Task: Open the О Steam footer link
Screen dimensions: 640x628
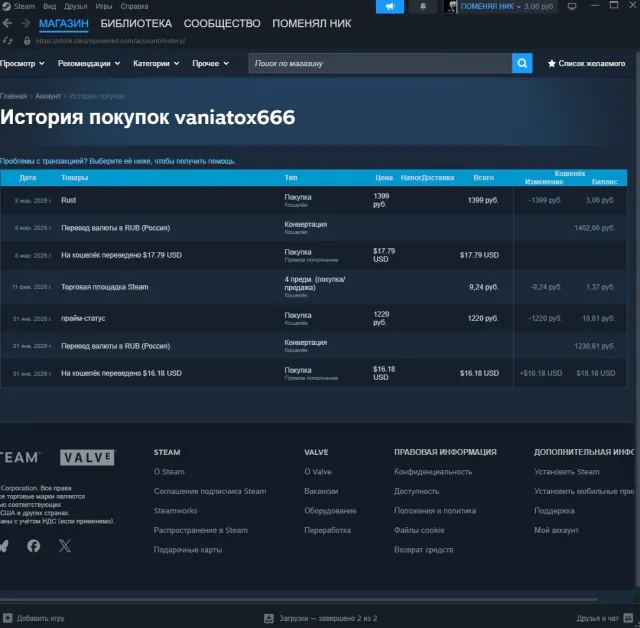Action: pos(169,472)
